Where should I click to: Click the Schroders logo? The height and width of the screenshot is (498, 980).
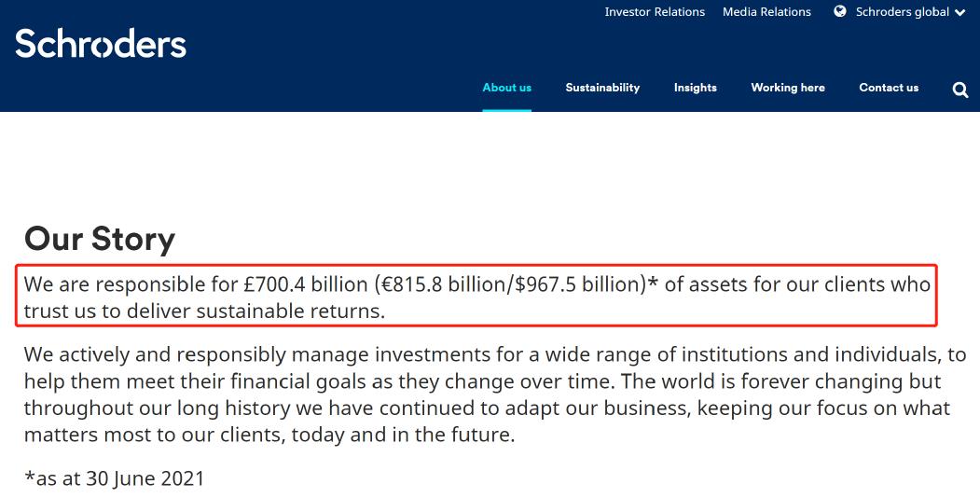tap(101, 44)
